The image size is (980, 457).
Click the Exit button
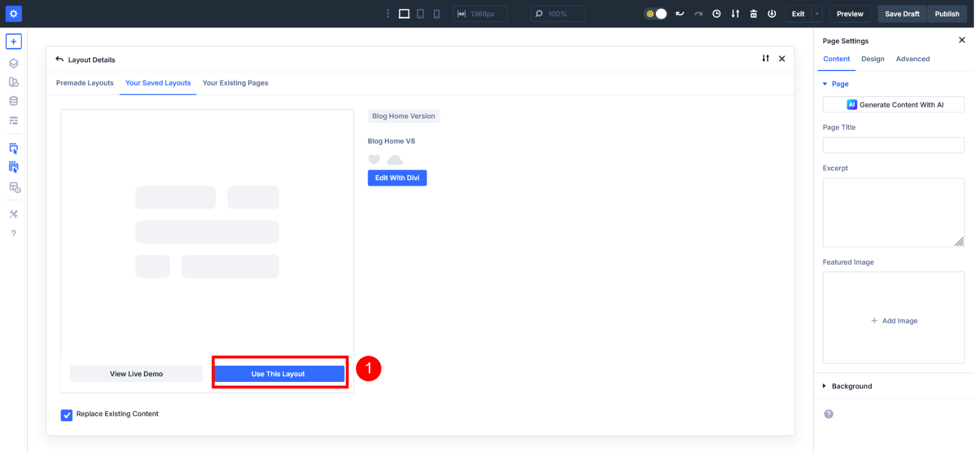[x=798, y=13]
